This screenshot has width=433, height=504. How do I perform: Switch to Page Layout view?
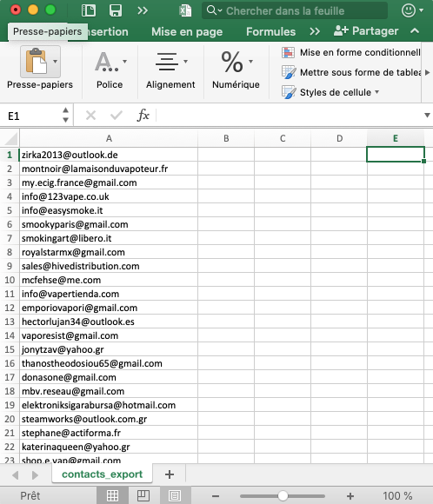pyautogui.click(x=143, y=495)
